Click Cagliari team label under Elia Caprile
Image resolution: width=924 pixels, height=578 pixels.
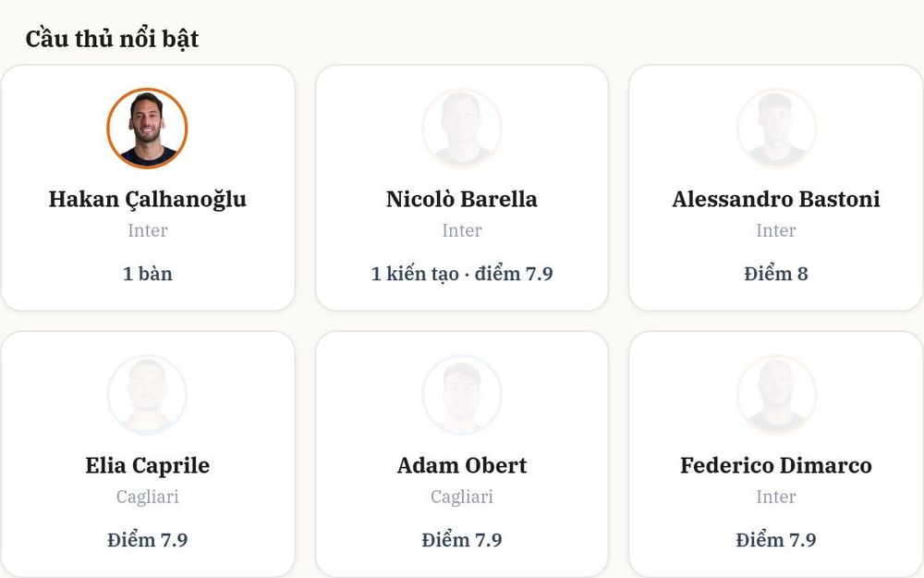coord(147,498)
